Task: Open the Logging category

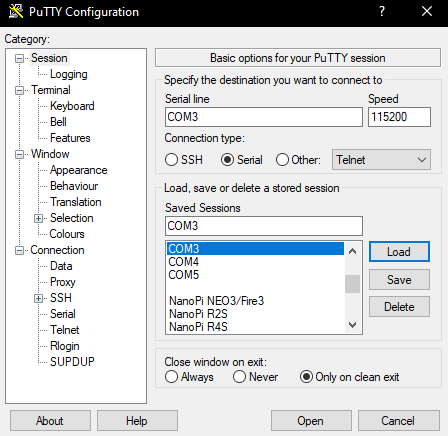Action: (69, 74)
